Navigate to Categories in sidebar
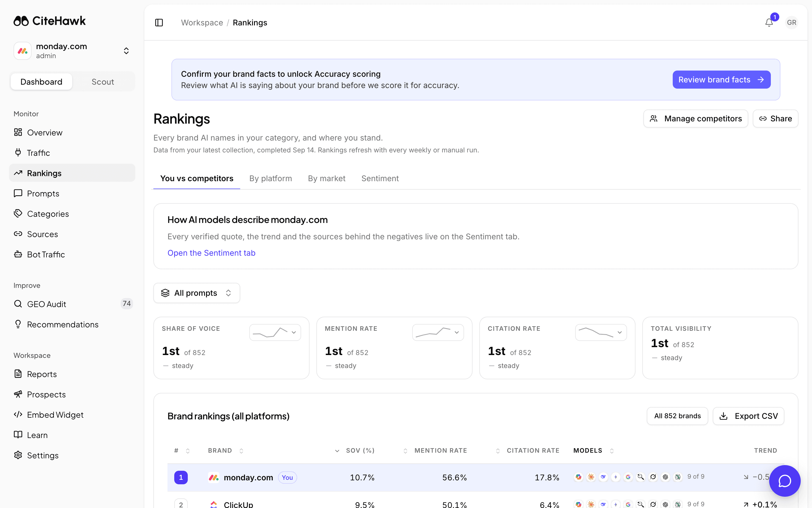This screenshot has width=812, height=508. 72,214
